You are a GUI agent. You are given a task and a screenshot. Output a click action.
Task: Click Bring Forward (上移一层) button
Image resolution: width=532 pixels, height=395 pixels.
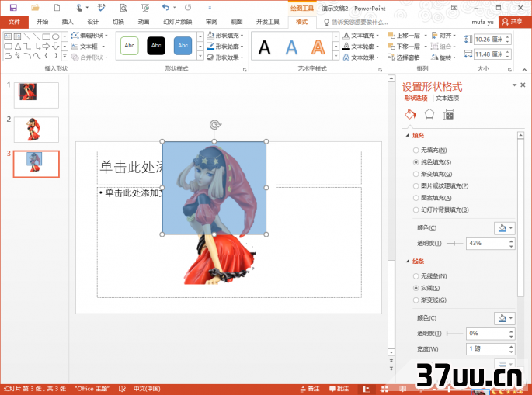[404, 35]
